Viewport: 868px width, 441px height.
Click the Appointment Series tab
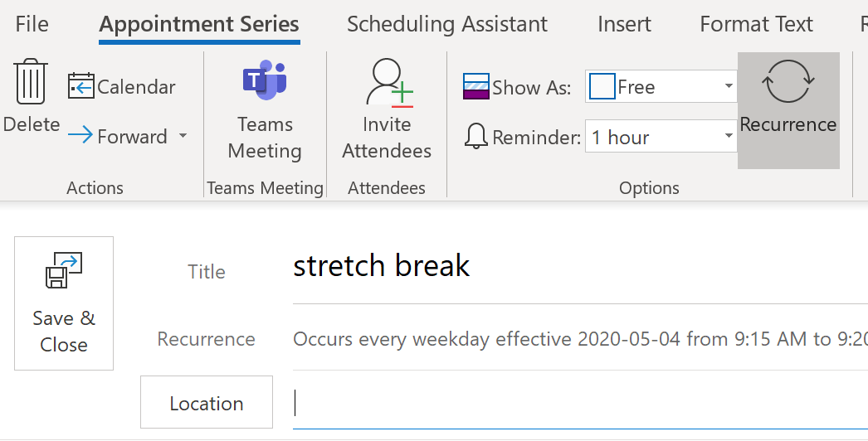click(x=199, y=24)
